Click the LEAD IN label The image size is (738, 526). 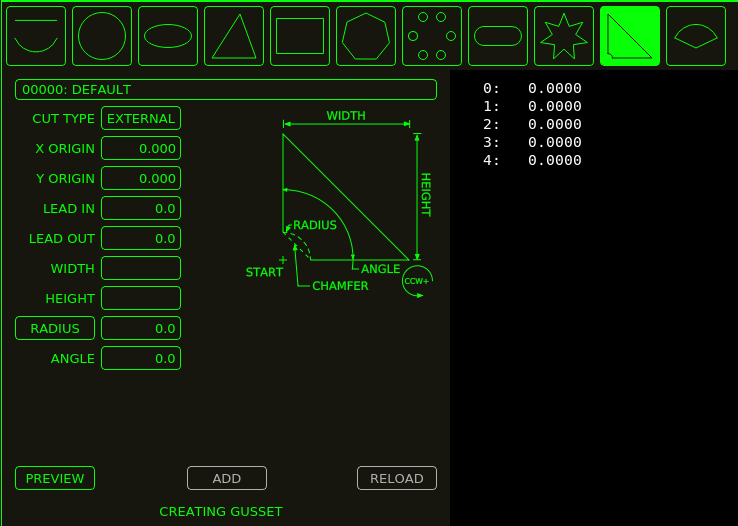click(x=69, y=208)
